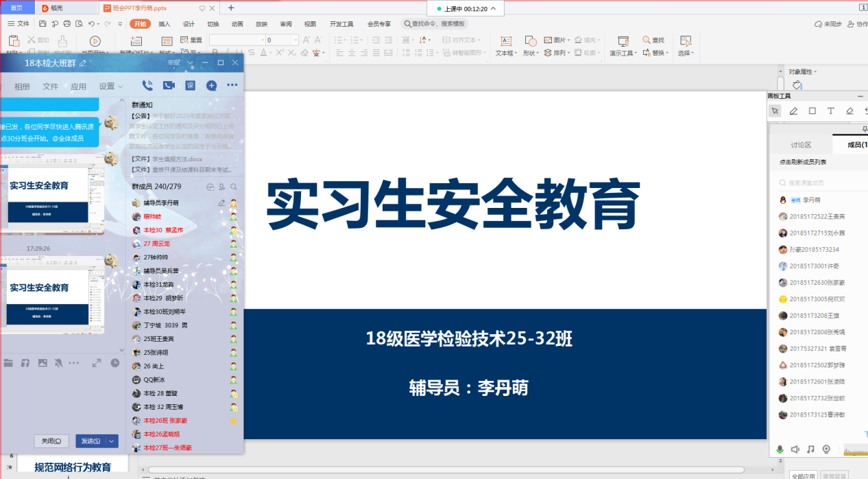Start a video call in group chat
The width and height of the screenshot is (868, 479).
(169, 86)
